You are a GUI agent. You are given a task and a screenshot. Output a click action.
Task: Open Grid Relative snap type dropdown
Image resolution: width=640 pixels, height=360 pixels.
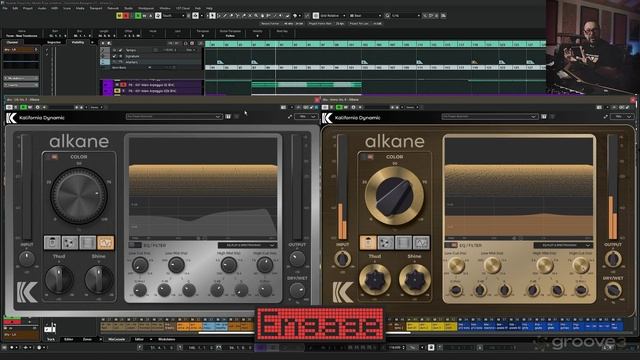coord(333,16)
